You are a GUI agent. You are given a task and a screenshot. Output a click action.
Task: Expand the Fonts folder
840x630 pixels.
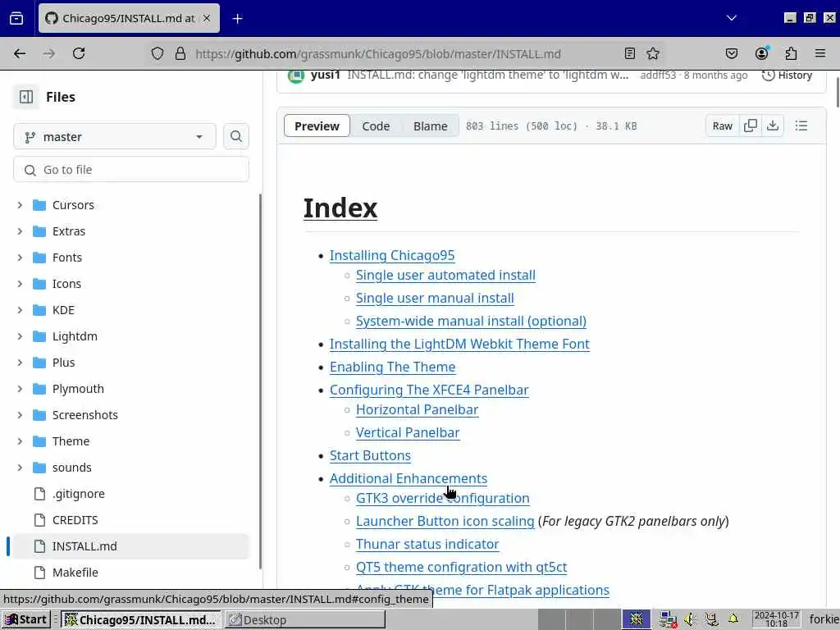pyautogui.click(x=20, y=258)
